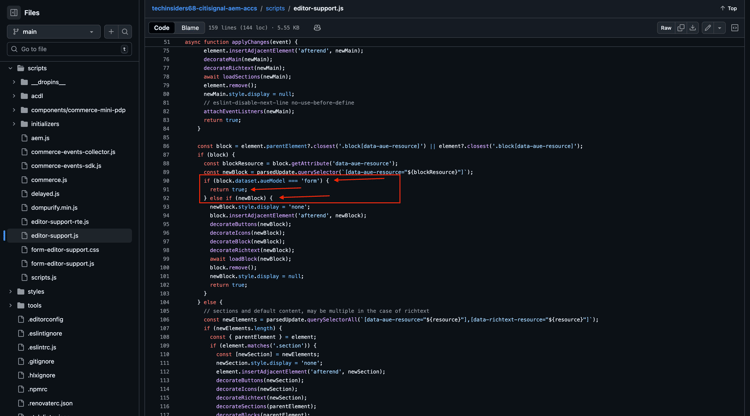This screenshot has height=416, width=750.
Task: Click file icon beside aem.js
Action: tap(24, 138)
